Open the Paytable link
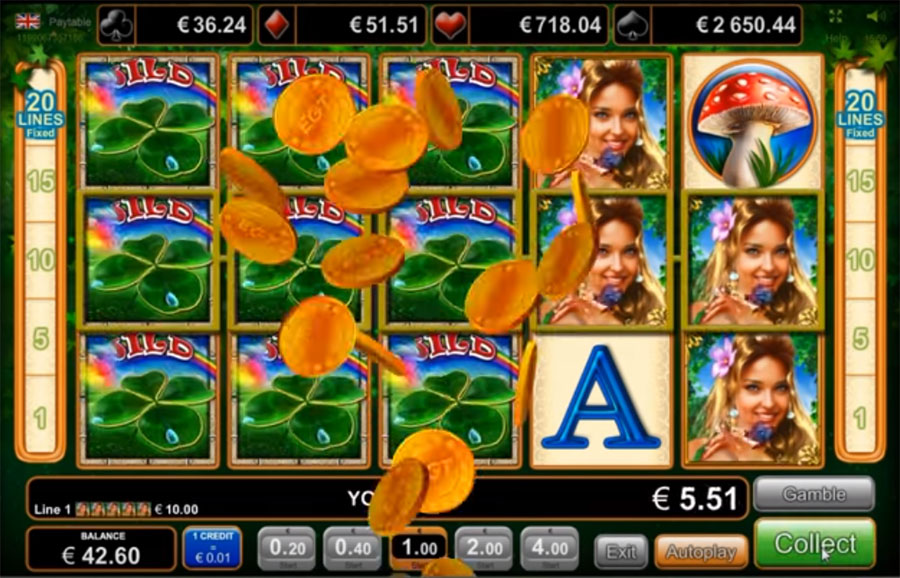The image size is (900, 578). [x=70, y=22]
